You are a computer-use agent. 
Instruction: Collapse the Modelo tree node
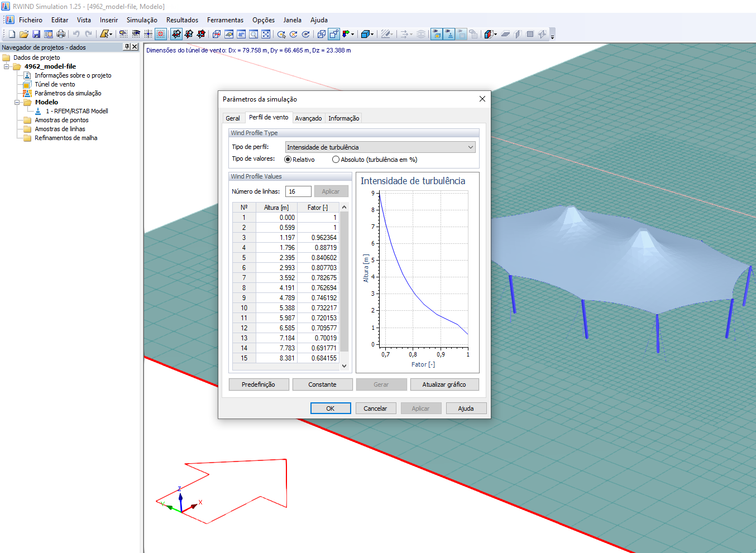17,102
